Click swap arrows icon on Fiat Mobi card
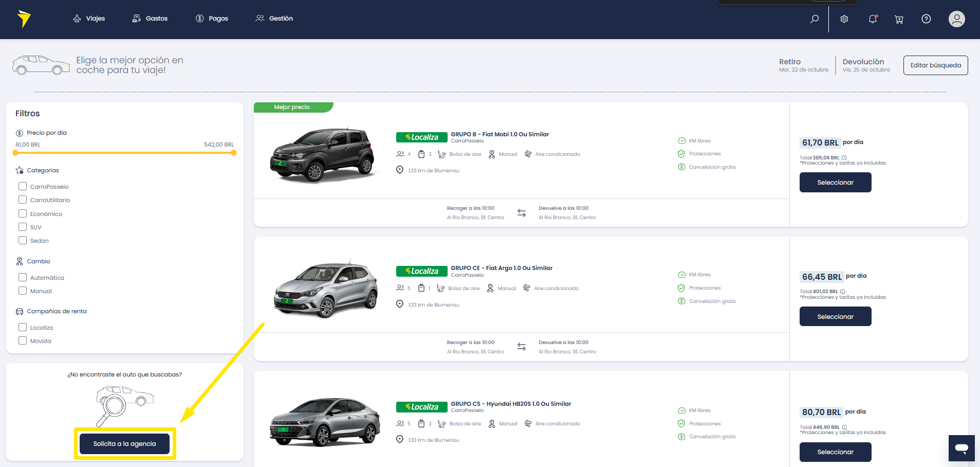 pos(522,213)
